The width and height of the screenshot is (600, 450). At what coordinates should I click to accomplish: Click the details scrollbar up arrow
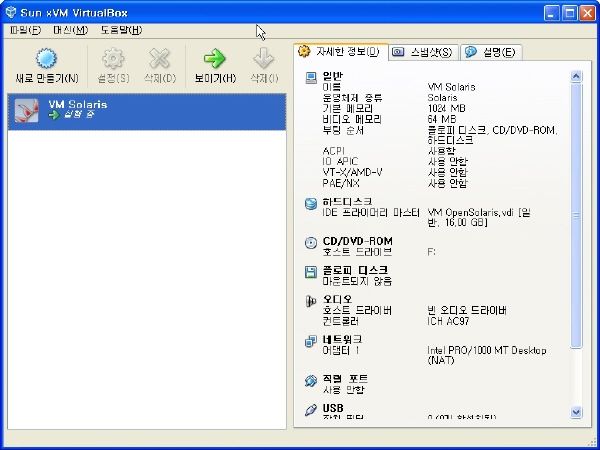tap(576, 77)
